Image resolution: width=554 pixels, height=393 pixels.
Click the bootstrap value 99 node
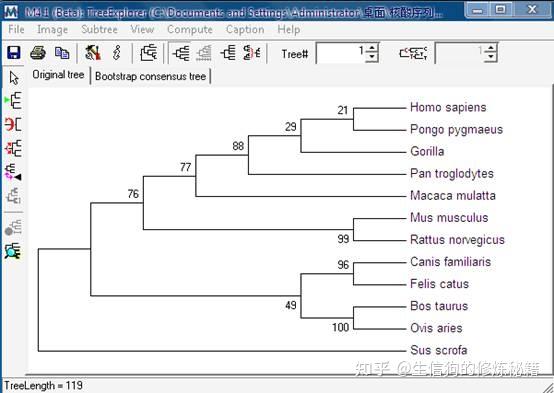(x=343, y=239)
